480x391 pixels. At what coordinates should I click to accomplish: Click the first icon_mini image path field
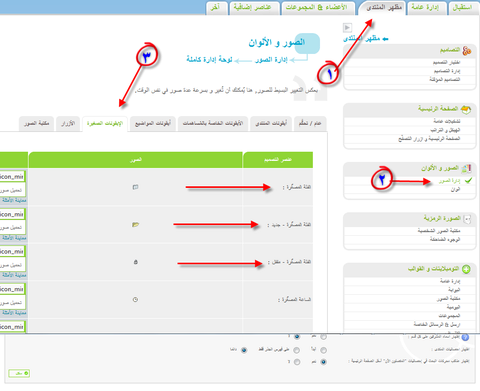click(x=12, y=177)
